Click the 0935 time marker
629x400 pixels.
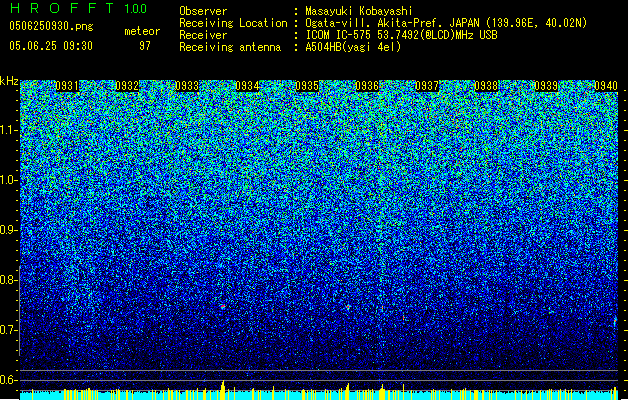point(307,86)
